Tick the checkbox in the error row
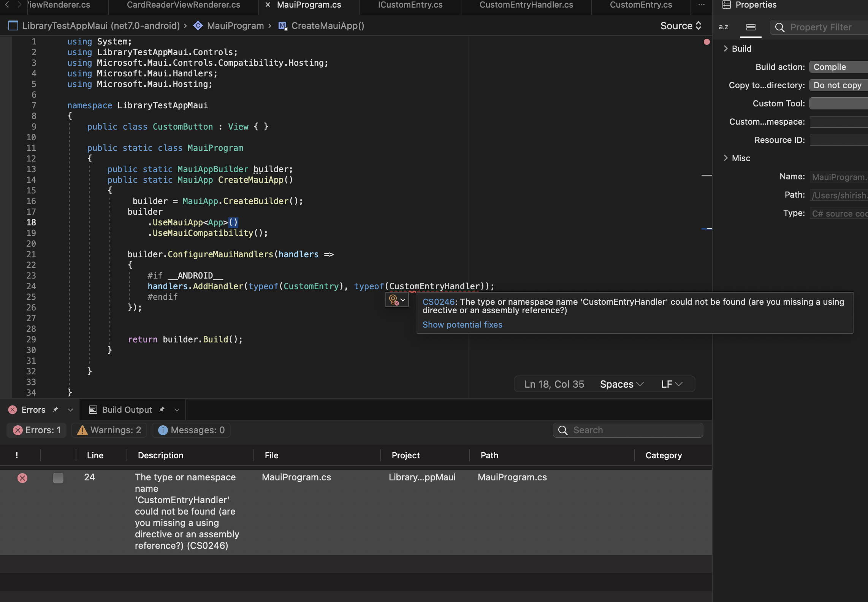 pos(58,478)
